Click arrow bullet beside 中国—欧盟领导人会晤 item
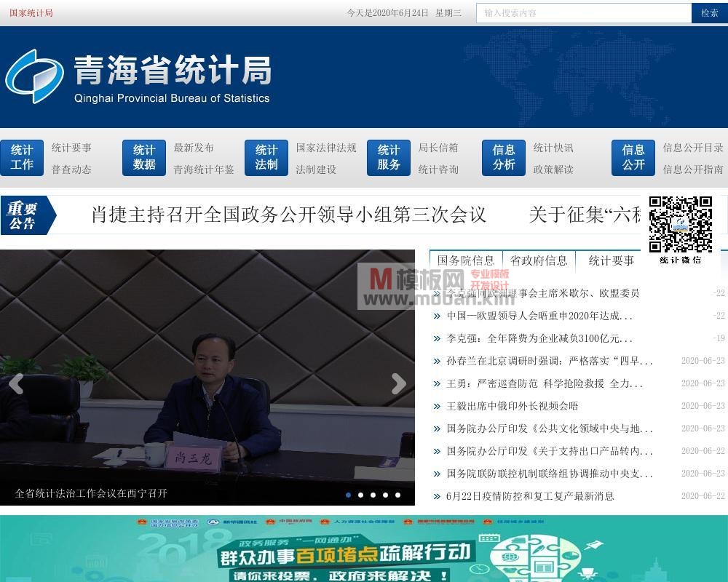Image resolution: width=728 pixels, height=582 pixels. coord(436,316)
